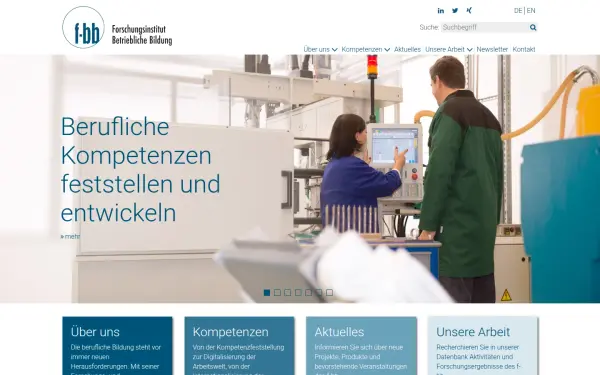Select the fifth carousel slide indicator
This screenshot has width=600, height=375.
(x=308, y=293)
